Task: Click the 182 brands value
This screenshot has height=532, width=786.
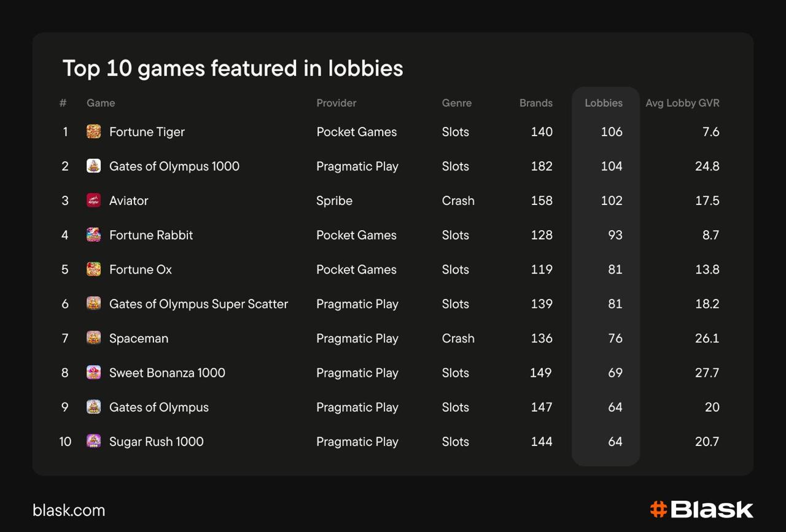Action: [541, 166]
